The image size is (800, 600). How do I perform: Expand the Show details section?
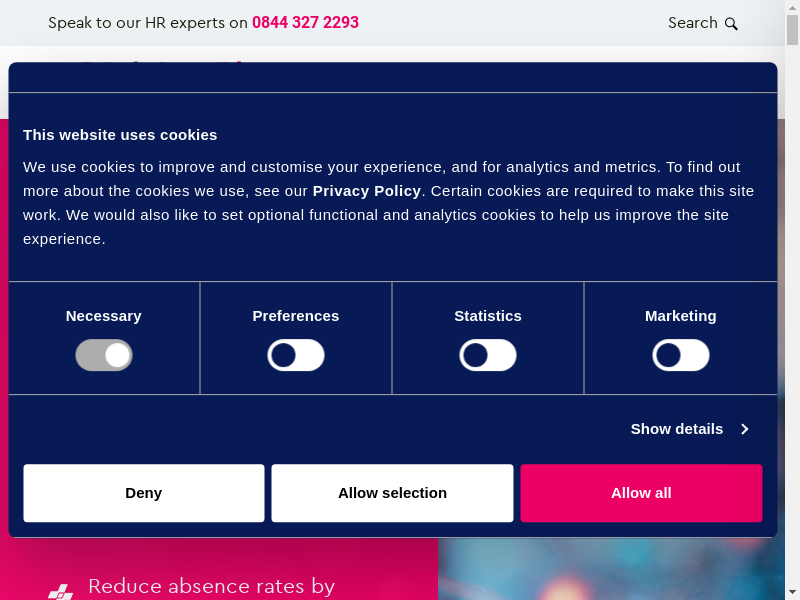[x=677, y=429]
